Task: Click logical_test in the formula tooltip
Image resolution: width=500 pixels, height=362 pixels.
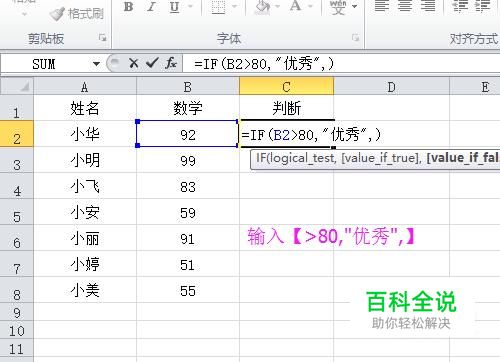Action: pyautogui.click(x=302, y=158)
